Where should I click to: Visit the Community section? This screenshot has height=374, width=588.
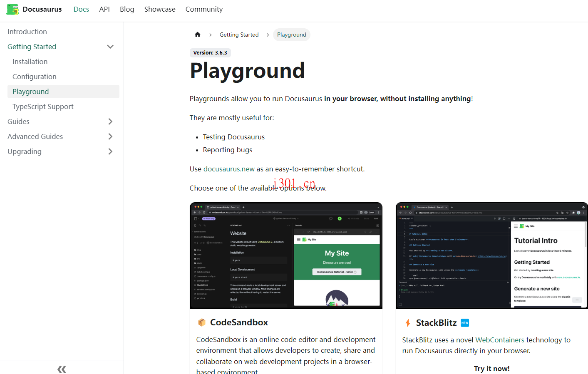pyautogui.click(x=204, y=9)
